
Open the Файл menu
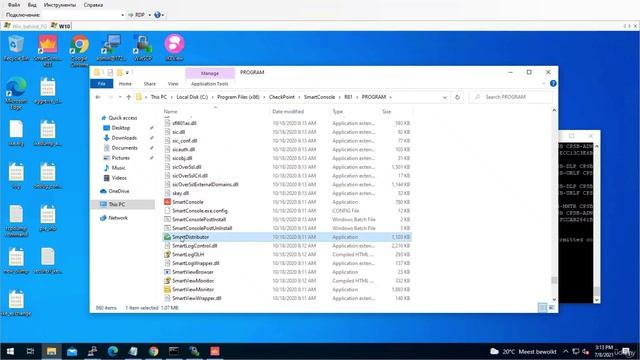click(x=14, y=5)
